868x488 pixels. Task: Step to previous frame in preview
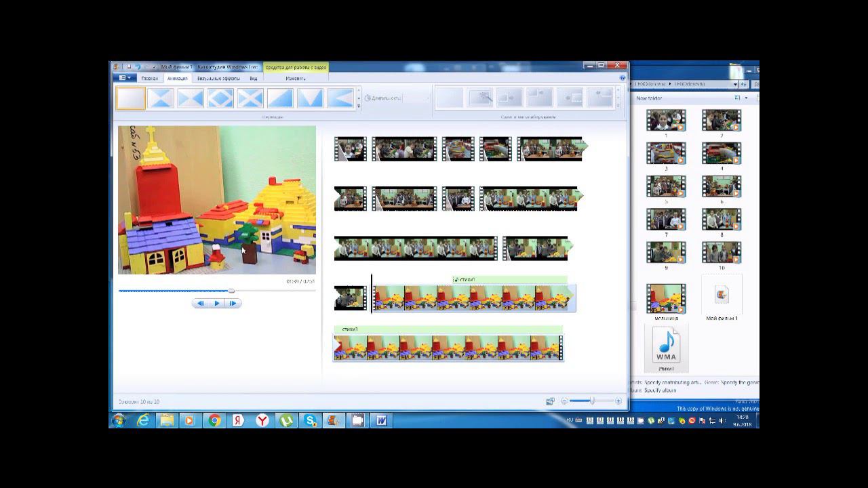[x=201, y=304]
